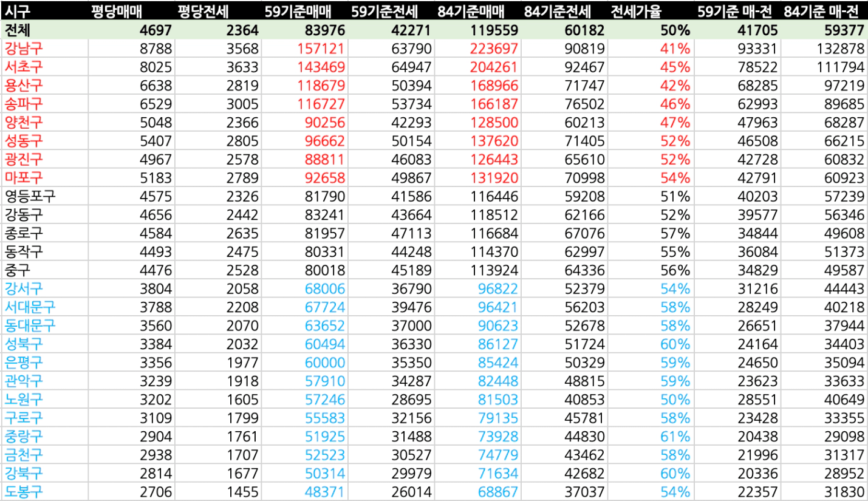
Task: Select the red value 223697
Action: point(495,48)
